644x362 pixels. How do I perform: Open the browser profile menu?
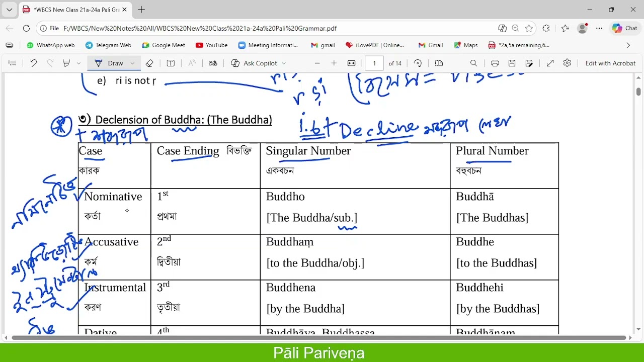pos(583,29)
